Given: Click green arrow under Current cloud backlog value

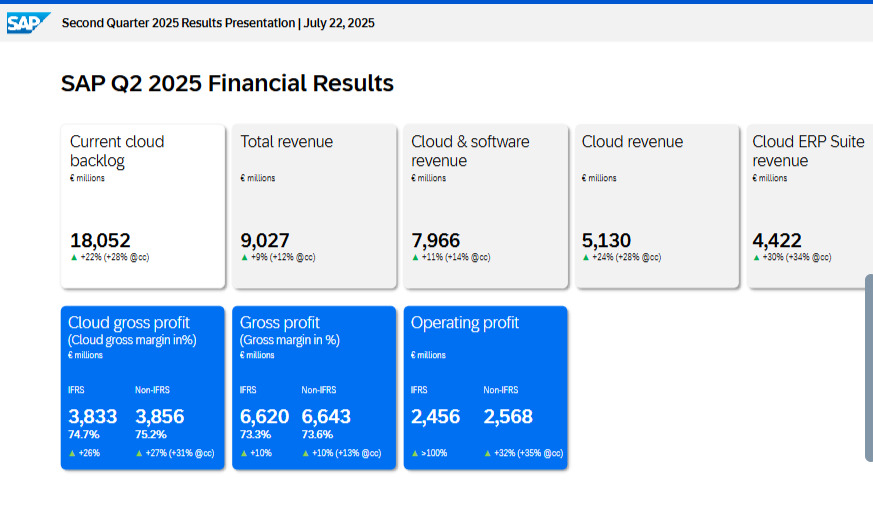Looking at the screenshot, I should coord(74,258).
